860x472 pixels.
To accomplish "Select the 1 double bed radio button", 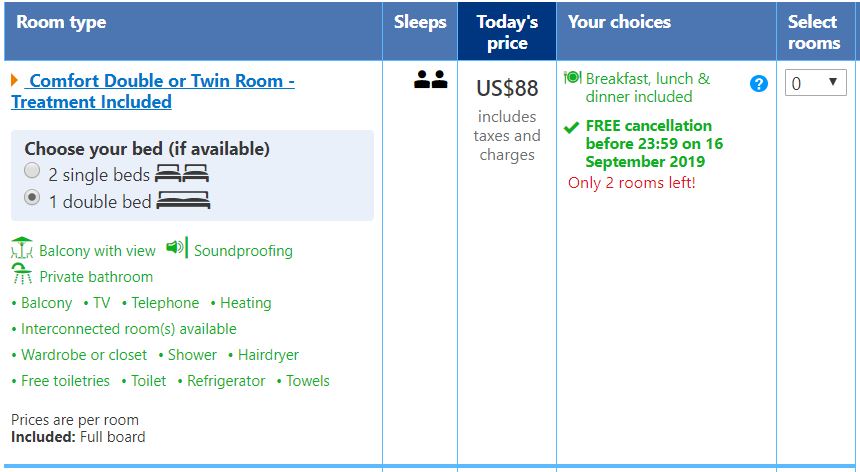I will click(x=32, y=198).
